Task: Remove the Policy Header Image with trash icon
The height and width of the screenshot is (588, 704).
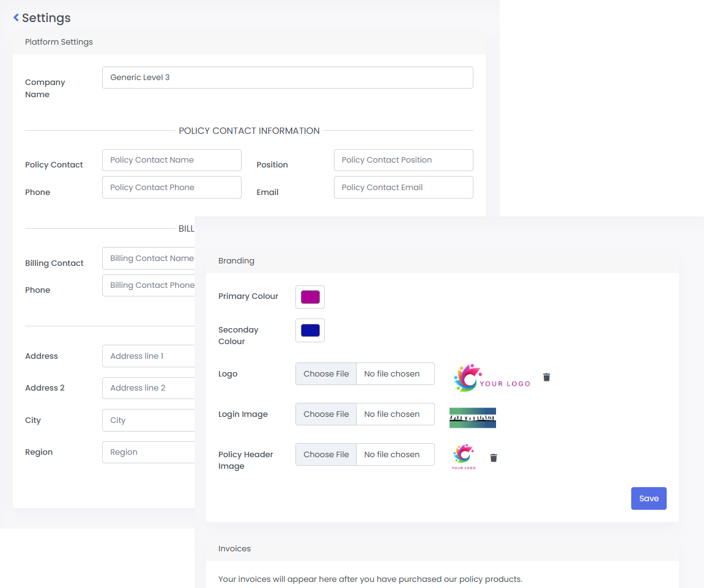Action: (x=494, y=458)
